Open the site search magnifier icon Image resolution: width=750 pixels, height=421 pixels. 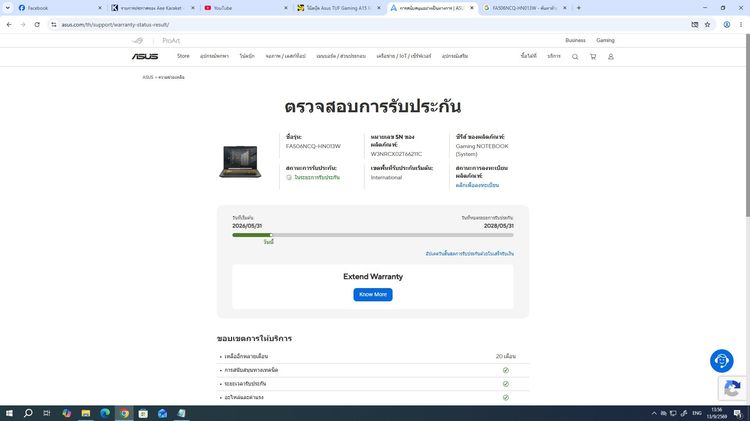click(575, 56)
